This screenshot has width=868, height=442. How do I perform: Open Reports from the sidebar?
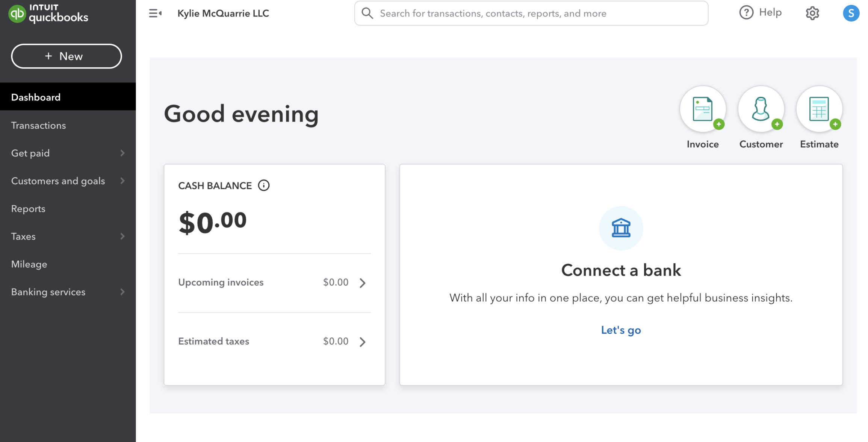(28, 209)
